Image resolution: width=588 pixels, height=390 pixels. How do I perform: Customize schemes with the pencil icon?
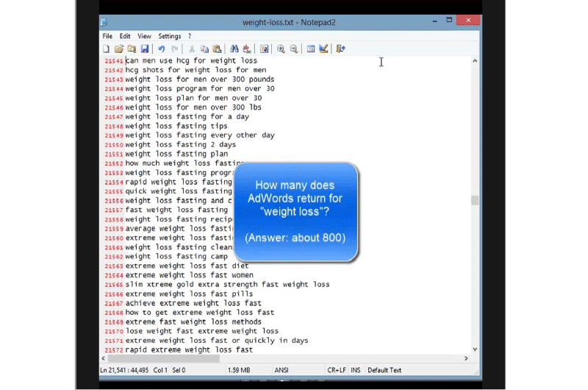(x=323, y=49)
